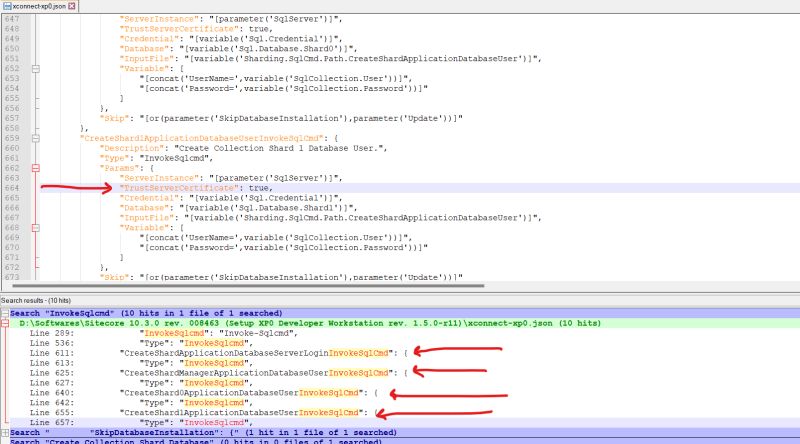Click line number 664 in the margin
The height and width of the screenshot is (444, 800).
tap(12, 188)
